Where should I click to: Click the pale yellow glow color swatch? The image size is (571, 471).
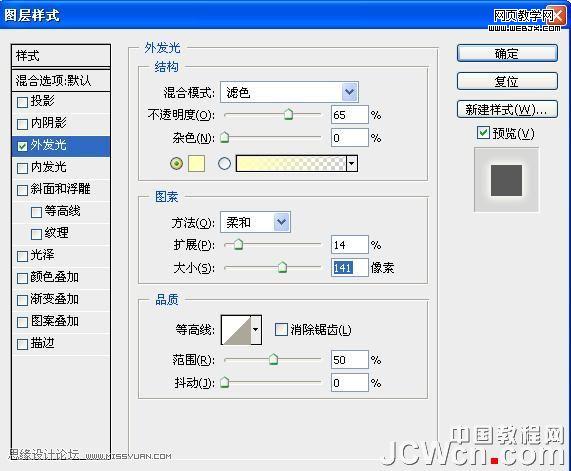tap(196, 164)
